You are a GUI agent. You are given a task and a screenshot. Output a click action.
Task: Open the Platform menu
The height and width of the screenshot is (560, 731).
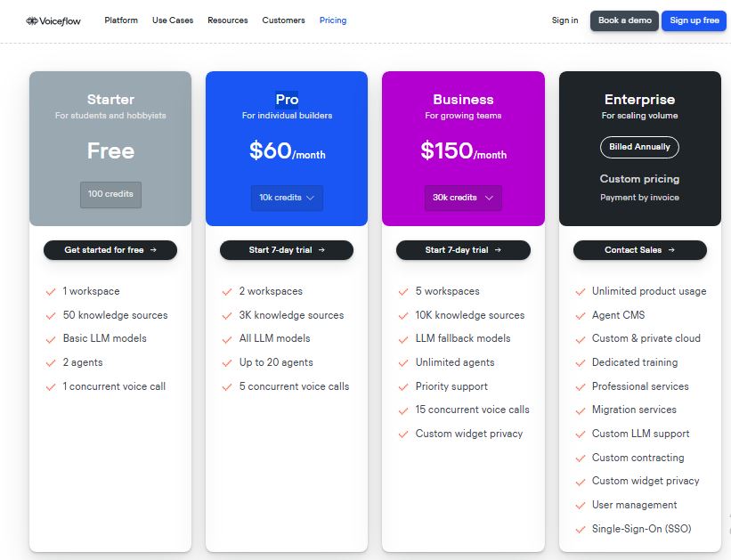click(x=121, y=20)
